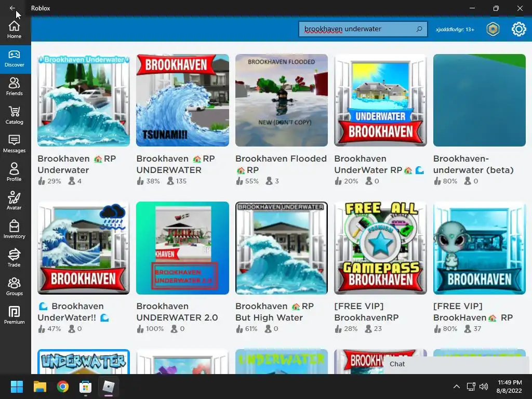This screenshot has width=532, height=399.
Task: Select the Discover sidebar item
Action: 14,59
